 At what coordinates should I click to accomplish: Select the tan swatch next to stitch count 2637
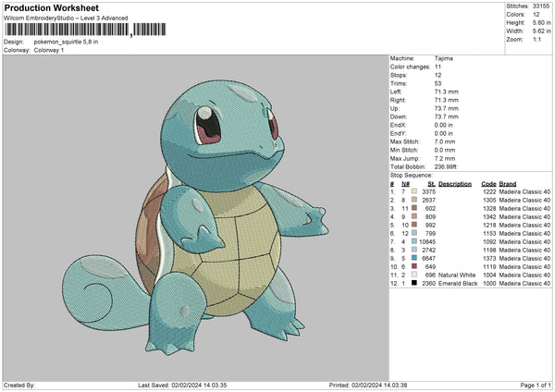point(414,200)
